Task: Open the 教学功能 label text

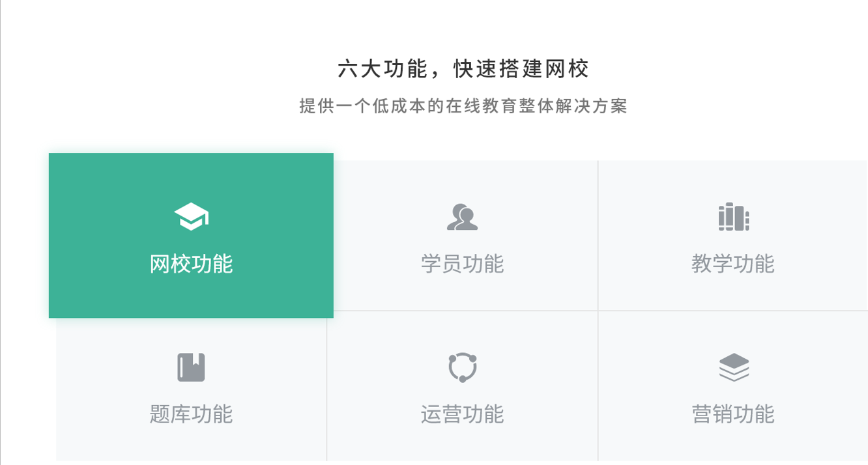Action: click(x=733, y=264)
